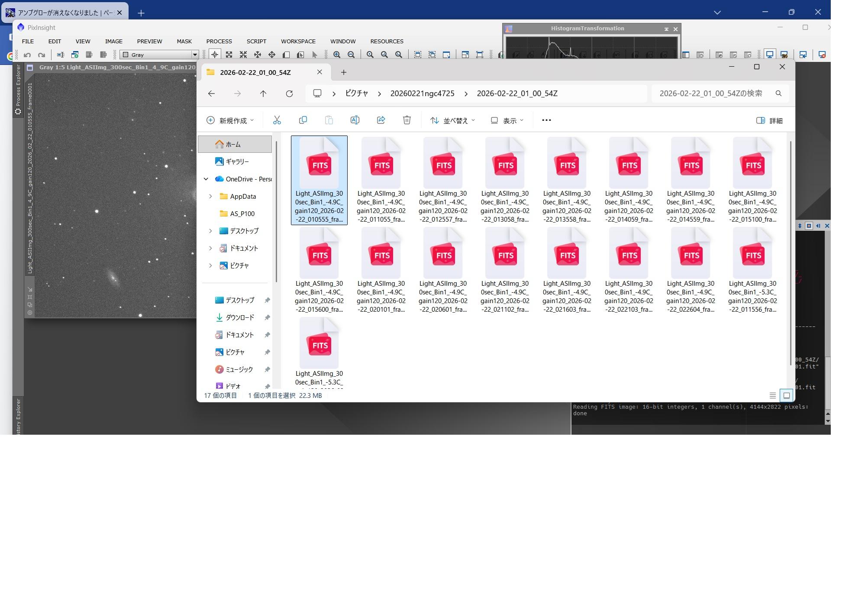Click the Zoom Out toolbar icon
Image resolution: width=868 pixels, height=591 pixels.
tap(351, 55)
